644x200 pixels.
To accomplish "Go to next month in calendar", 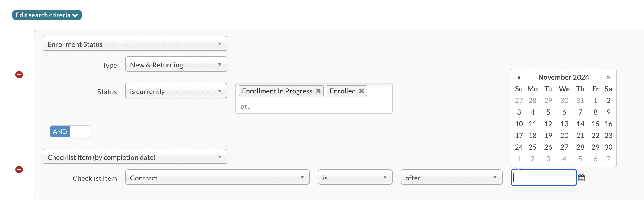I will [x=608, y=78].
